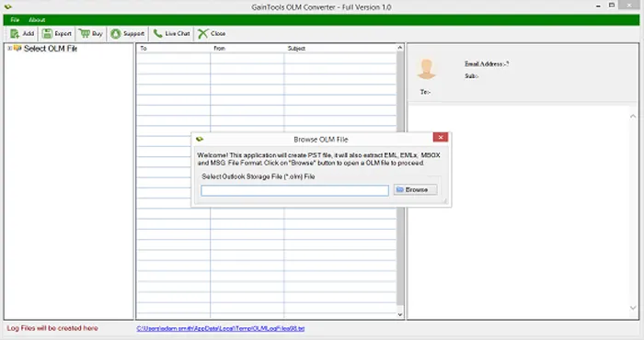The width and height of the screenshot is (644, 340).
Task: Expand the Select OLM File tree node
Action: [9, 49]
